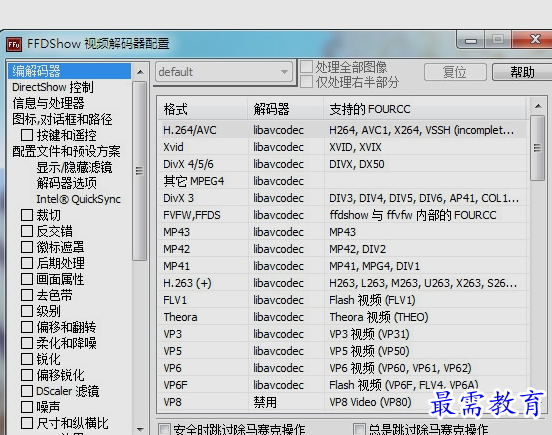
Task: Open DirectShow 控制 settings page
Action: point(53,87)
